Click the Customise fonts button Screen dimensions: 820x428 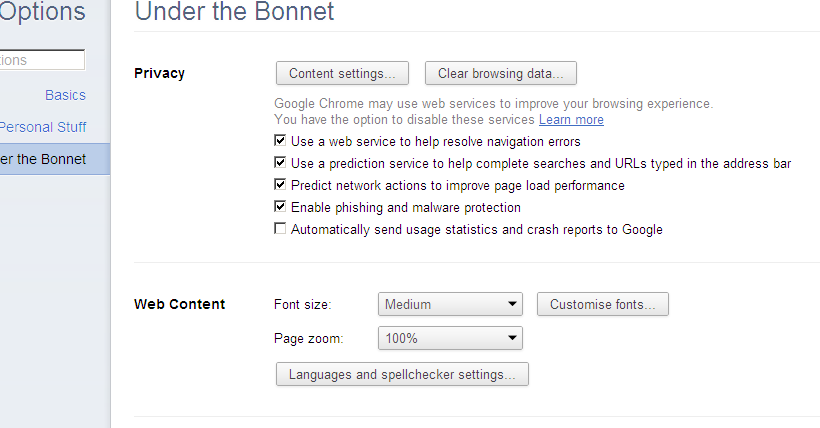point(602,304)
